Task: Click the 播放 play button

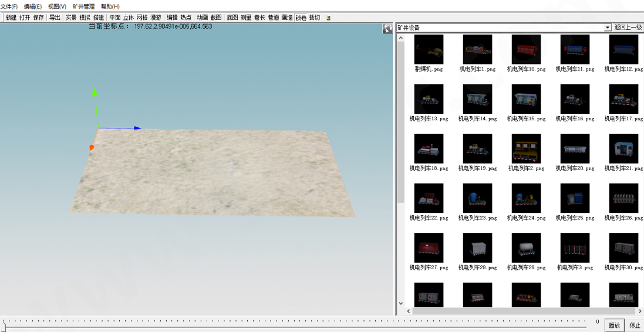Action: 615,325
